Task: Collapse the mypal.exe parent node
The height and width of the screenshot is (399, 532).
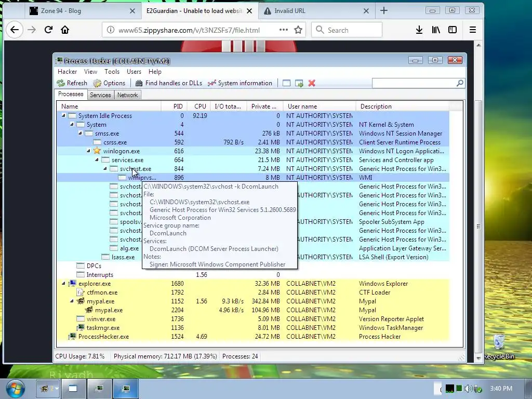Action: [x=72, y=301]
